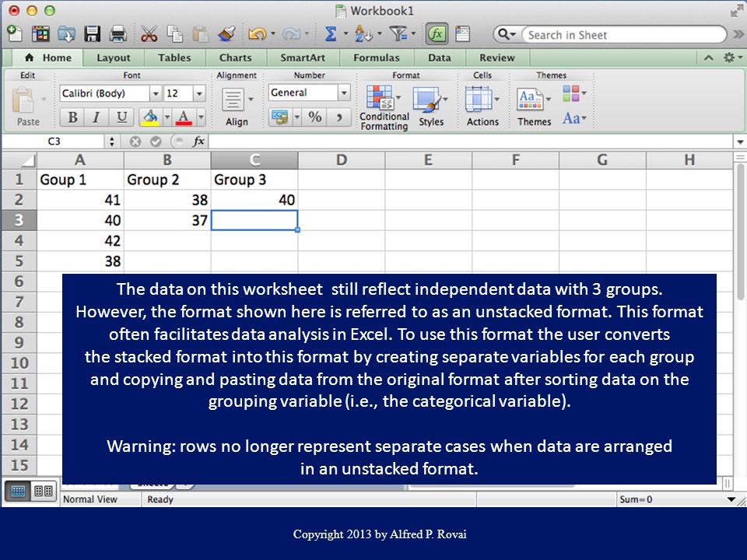Apply currency format icon
This screenshot has width=747, height=560.
[x=279, y=117]
